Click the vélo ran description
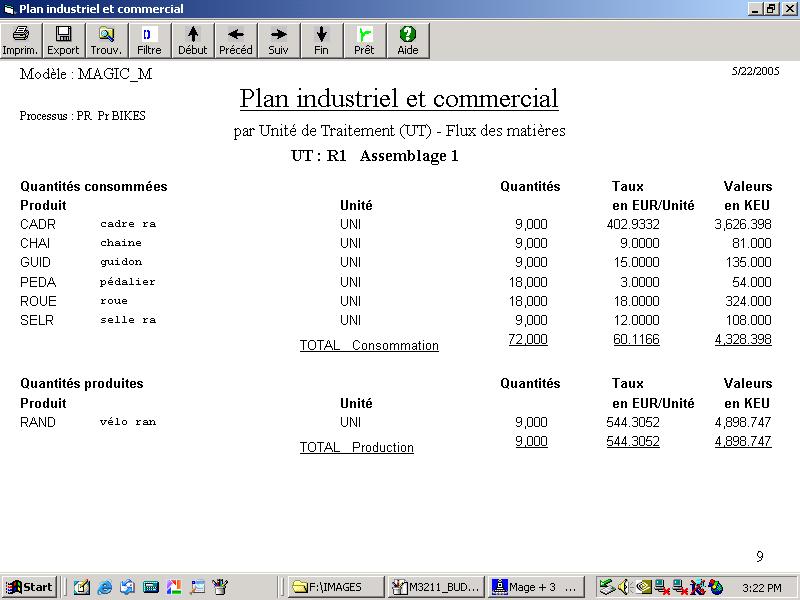 128,422
